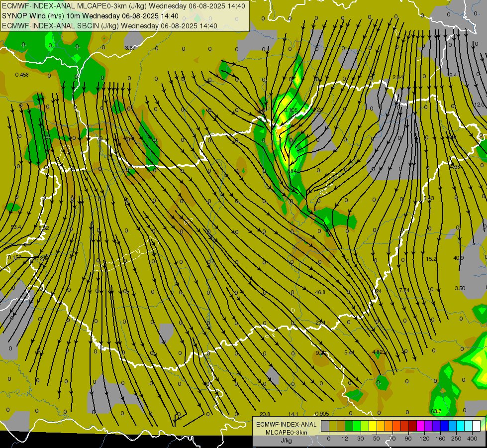Screen dimensions: 487x448
Task: Click the map value '7.84'
Action: 292,171
